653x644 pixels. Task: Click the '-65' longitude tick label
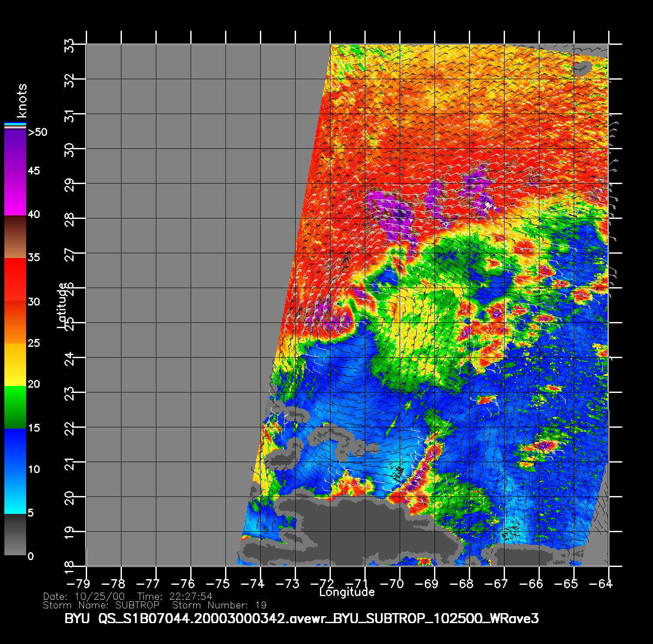click(x=566, y=584)
